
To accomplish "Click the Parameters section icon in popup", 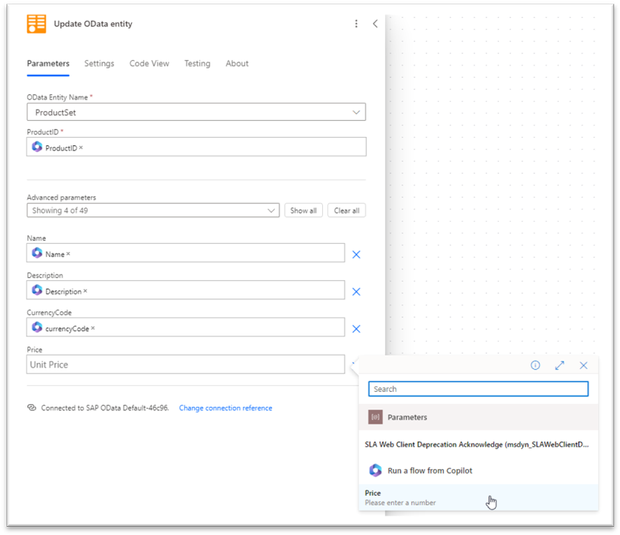I will [375, 417].
